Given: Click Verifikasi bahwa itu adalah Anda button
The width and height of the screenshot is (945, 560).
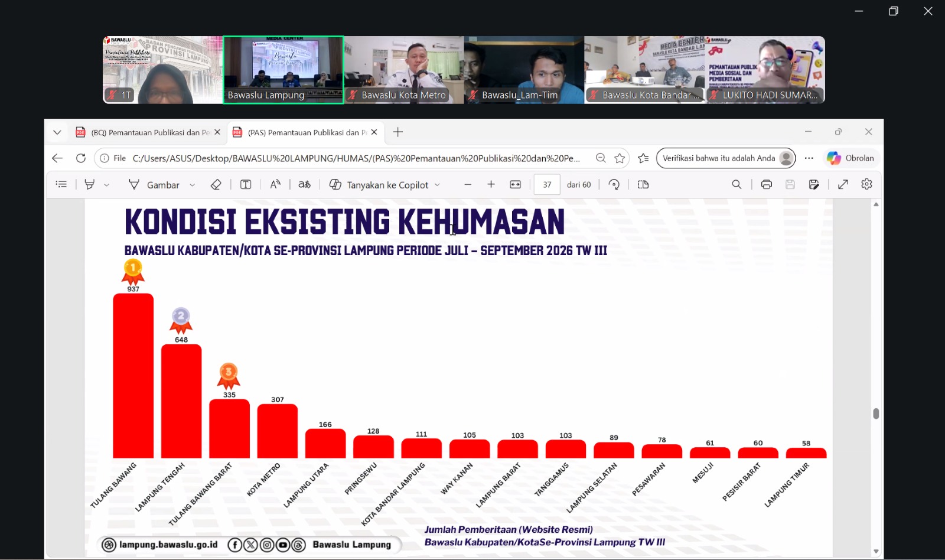Looking at the screenshot, I should pyautogui.click(x=726, y=158).
